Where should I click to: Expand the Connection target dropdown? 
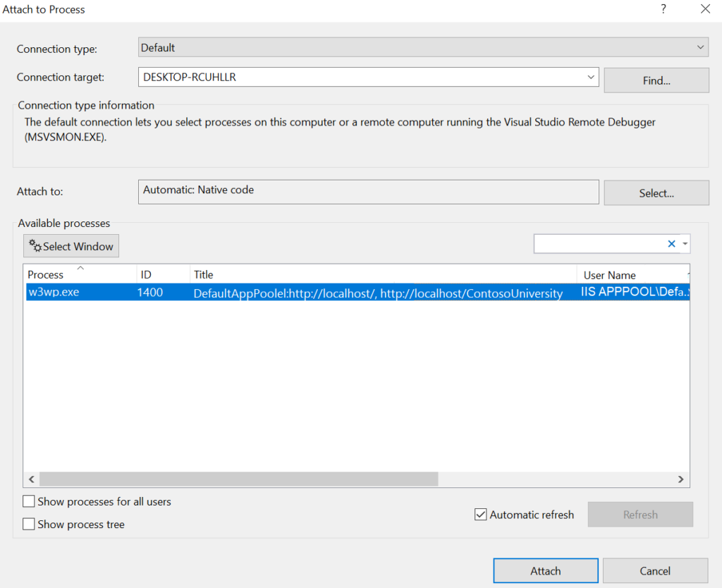590,78
